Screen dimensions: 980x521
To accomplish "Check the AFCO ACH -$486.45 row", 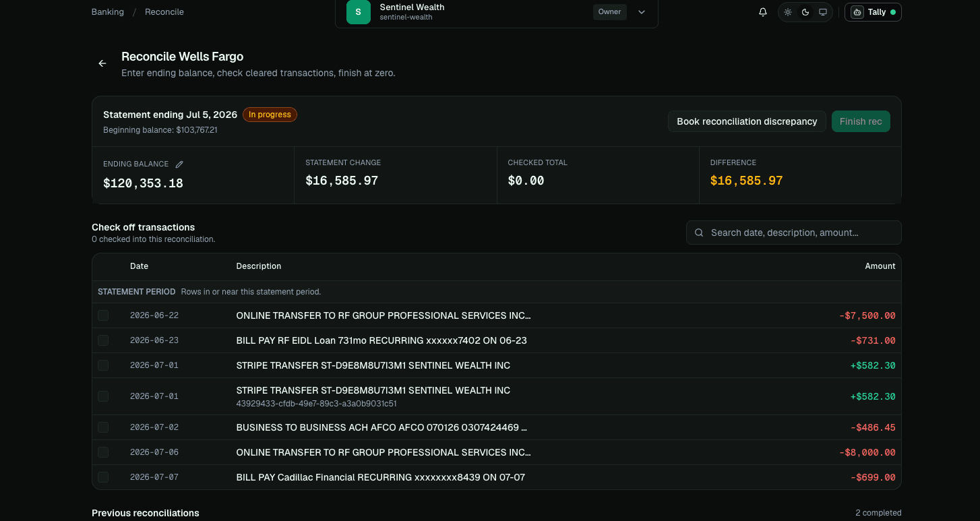I will coord(103,427).
